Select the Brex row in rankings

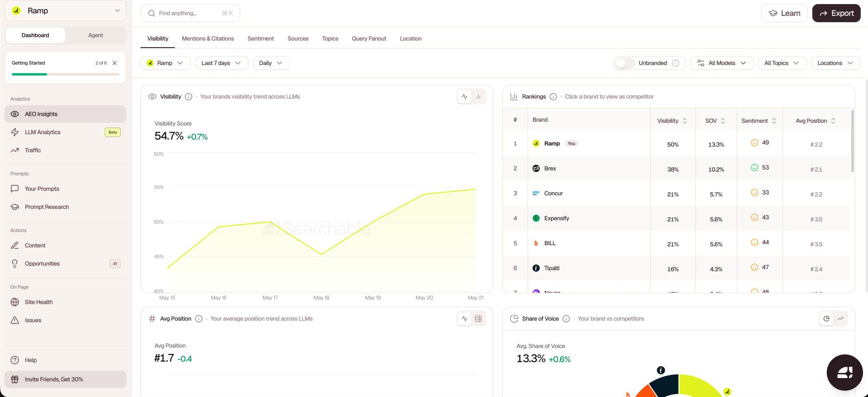[x=676, y=169]
